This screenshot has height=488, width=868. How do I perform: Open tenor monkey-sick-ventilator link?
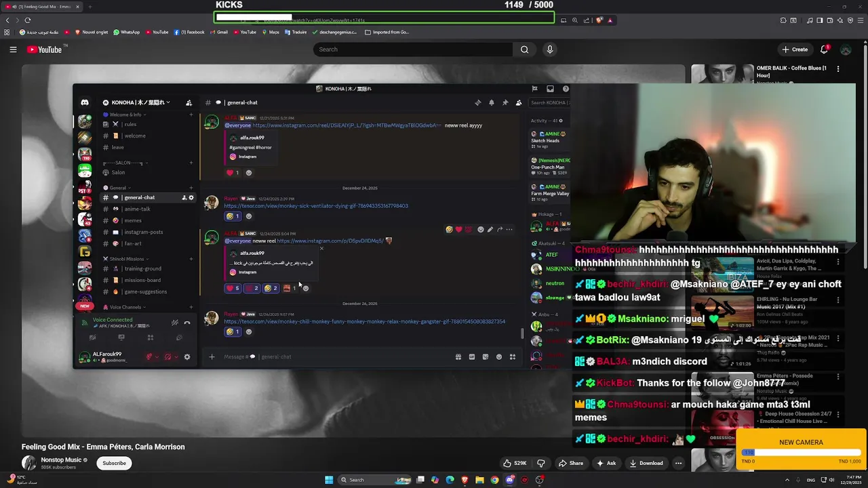pyautogui.click(x=316, y=206)
